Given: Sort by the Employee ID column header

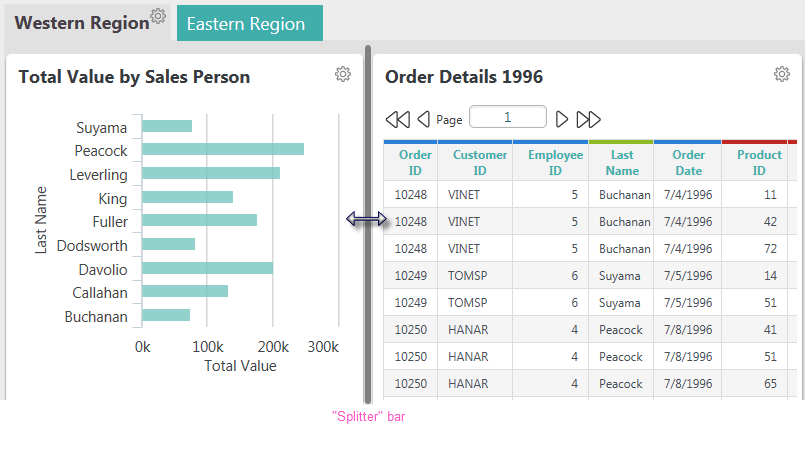Looking at the screenshot, I should coord(555,163).
